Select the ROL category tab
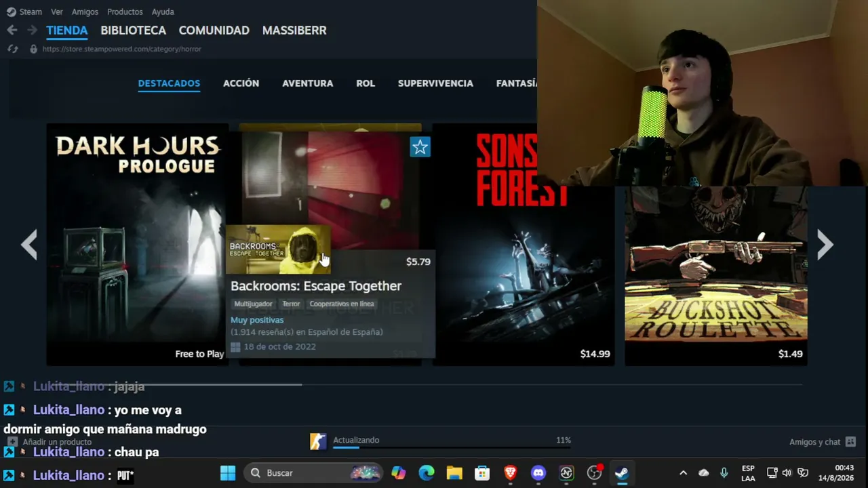The height and width of the screenshot is (488, 868). tap(366, 83)
